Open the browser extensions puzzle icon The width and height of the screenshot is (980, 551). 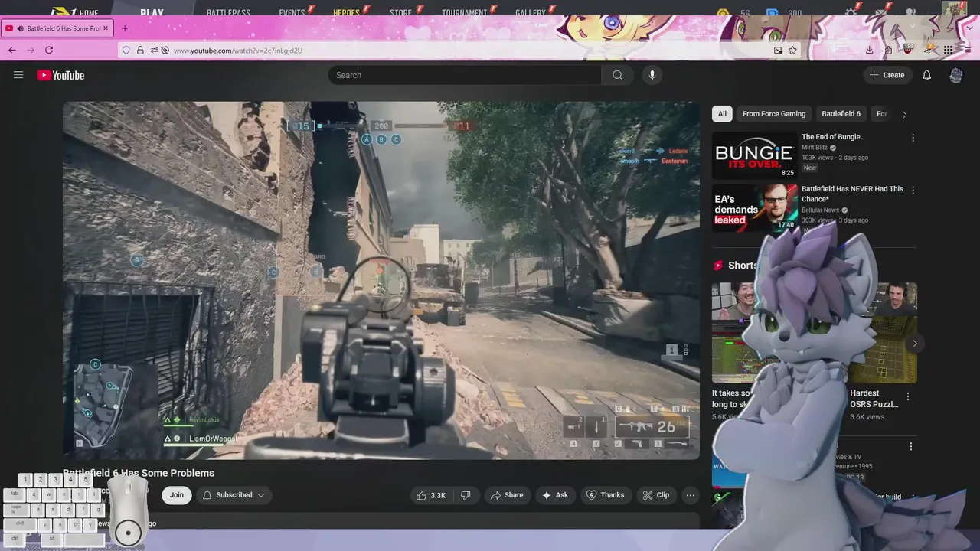pyautogui.click(x=888, y=50)
